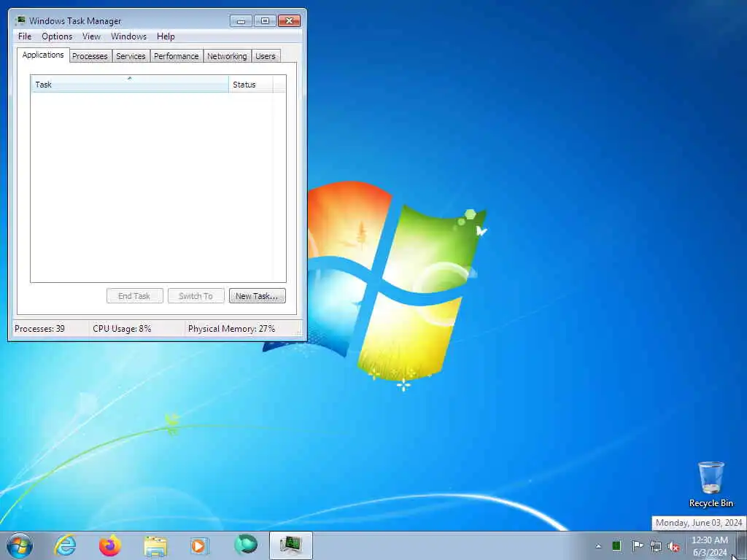The image size is (747, 560).
Task: Open Windows Explorer folder icon on taskbar
Action: click(155, 546)
